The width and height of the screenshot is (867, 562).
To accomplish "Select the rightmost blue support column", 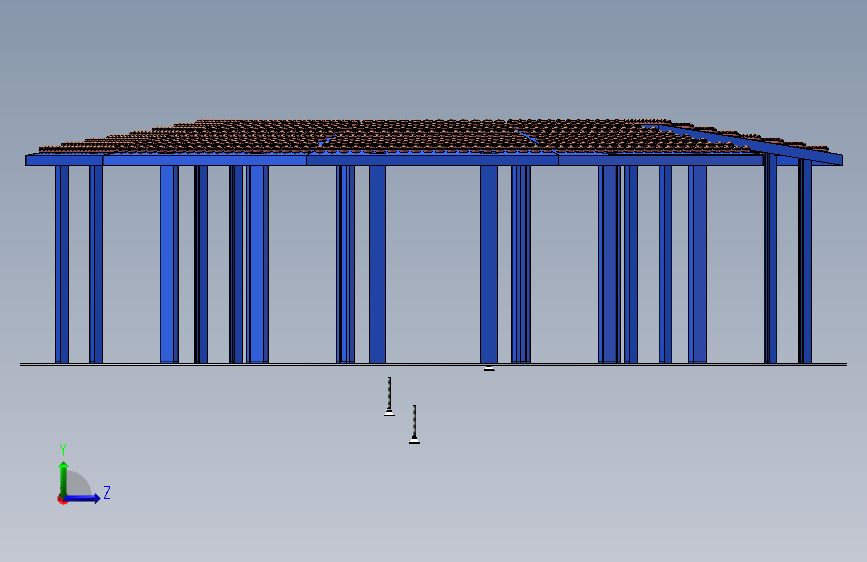I will point(805,261).
